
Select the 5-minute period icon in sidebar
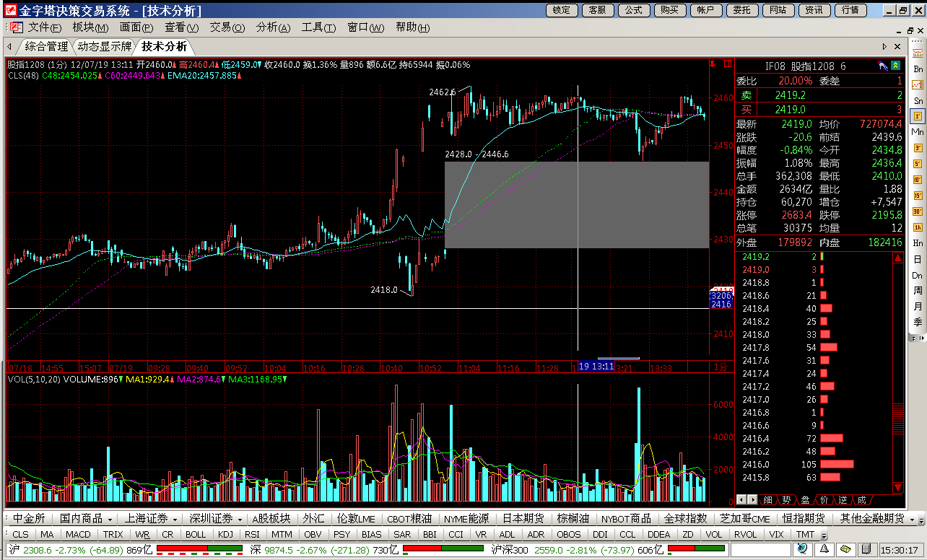click(x=918, y=164)
